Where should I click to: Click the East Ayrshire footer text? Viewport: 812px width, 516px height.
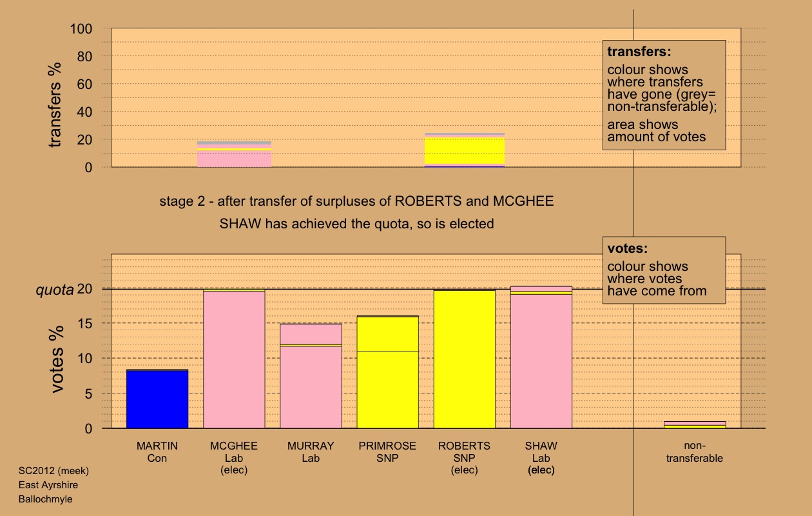click(x=48, y=485)
